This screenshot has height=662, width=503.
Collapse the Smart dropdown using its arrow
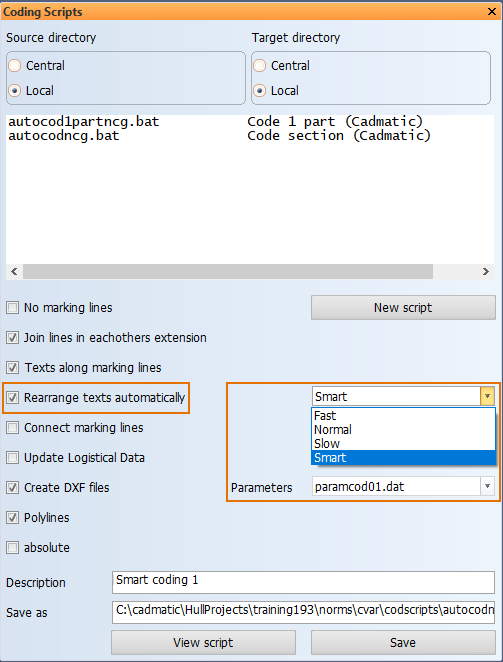[x=487, y=396]
